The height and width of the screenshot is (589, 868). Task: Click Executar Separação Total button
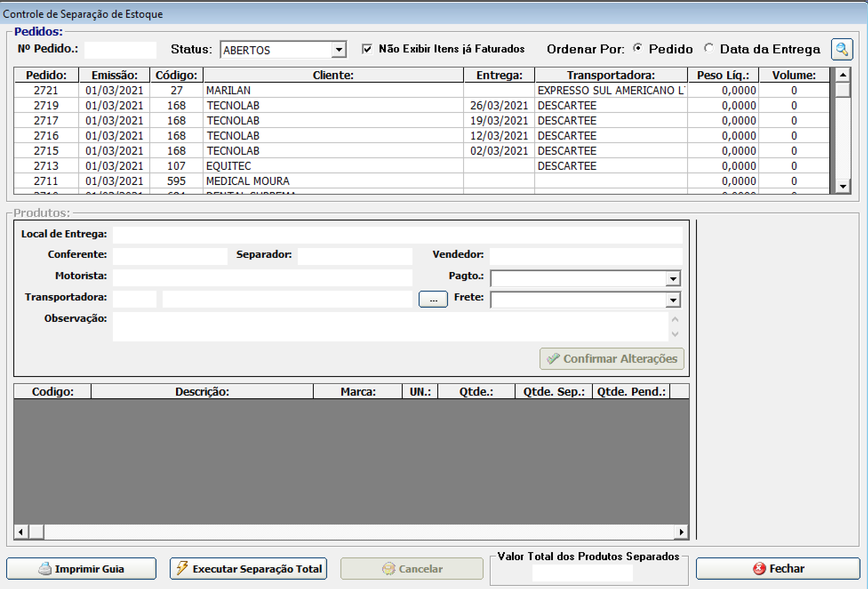[248, 569]
